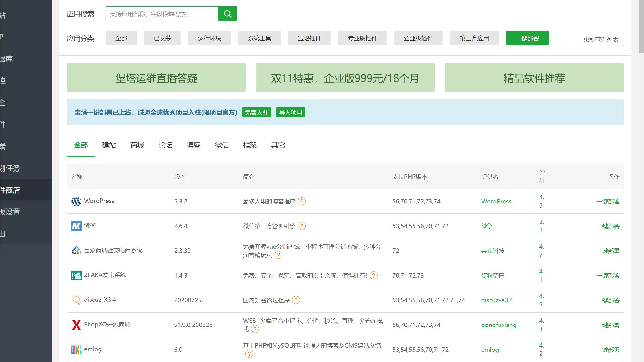Open the 堡塔运维直播答疑 banner
644x362 pixels.
click(156, 77)
